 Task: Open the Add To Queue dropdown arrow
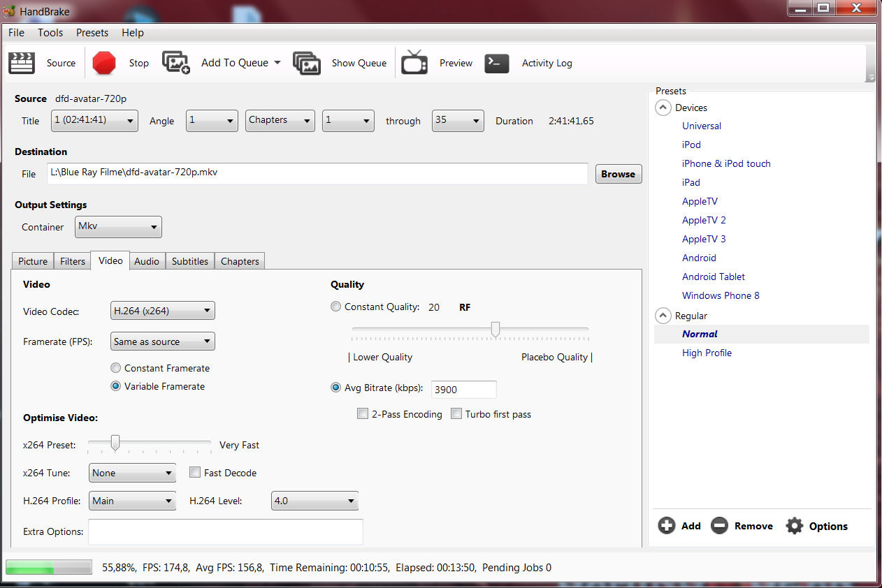pos(277,63)
